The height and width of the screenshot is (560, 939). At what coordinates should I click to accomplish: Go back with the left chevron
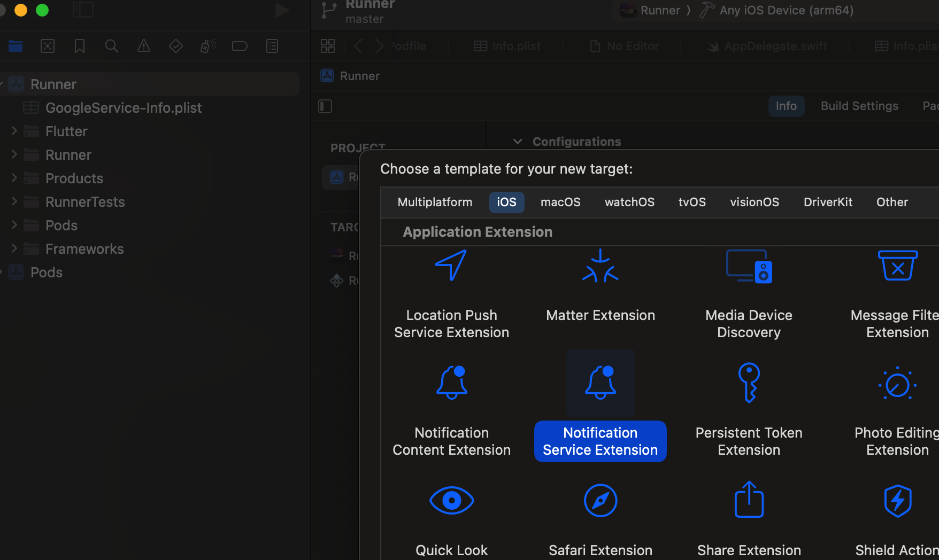coord(358,46)
